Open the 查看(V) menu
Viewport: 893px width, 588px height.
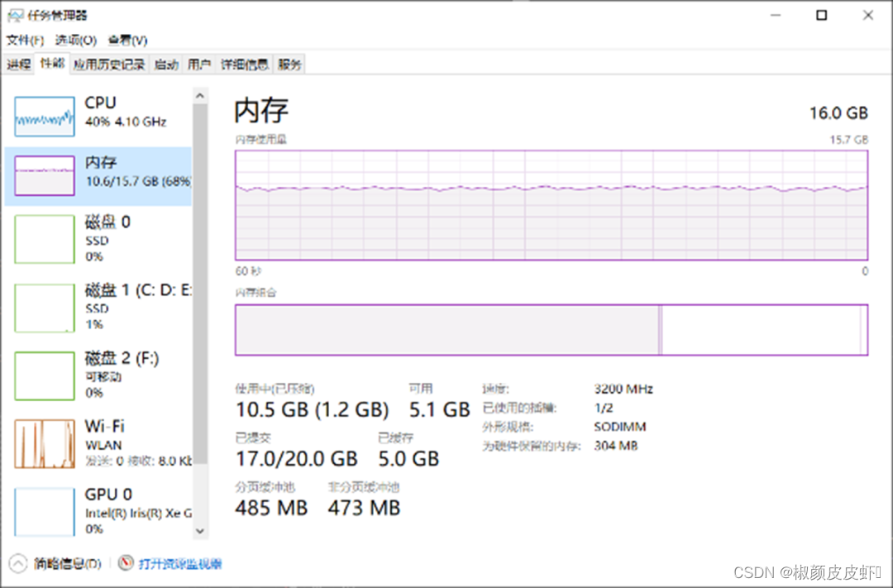pos(128,41)
